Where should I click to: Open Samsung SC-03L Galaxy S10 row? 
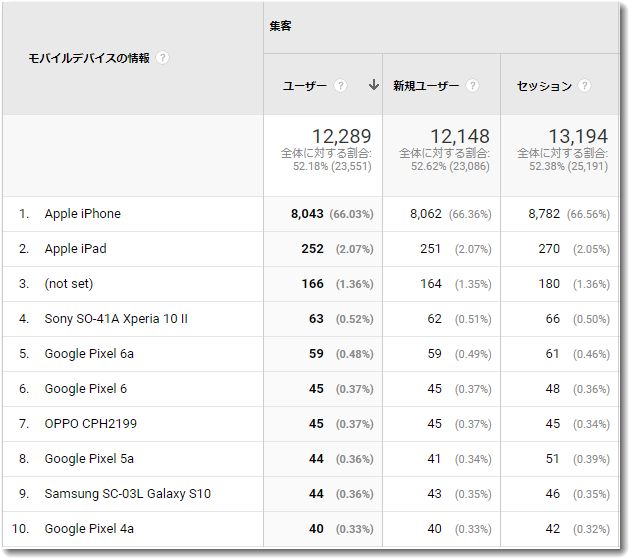click(x=128, y=494)
